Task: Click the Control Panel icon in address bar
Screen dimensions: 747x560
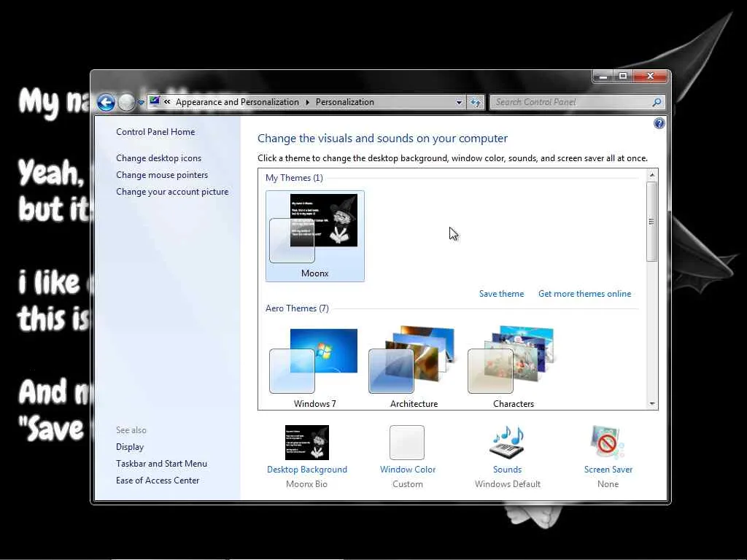Action: click(x=155, y=101)
